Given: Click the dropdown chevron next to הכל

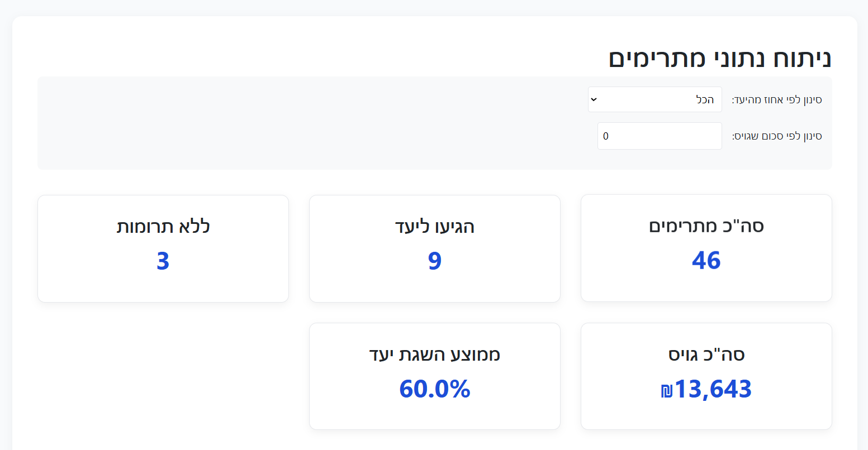Looking at the screenshot, I should [x=594, y=99].
